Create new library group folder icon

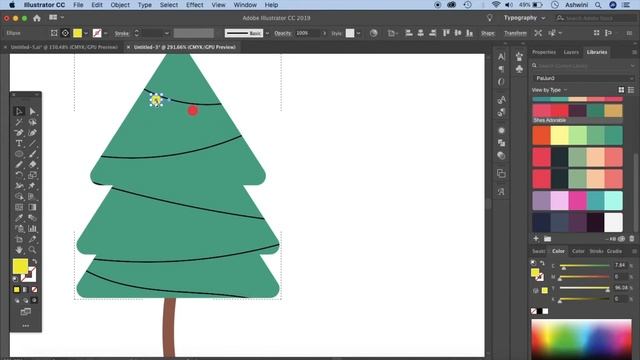click(x=547, y=239)
